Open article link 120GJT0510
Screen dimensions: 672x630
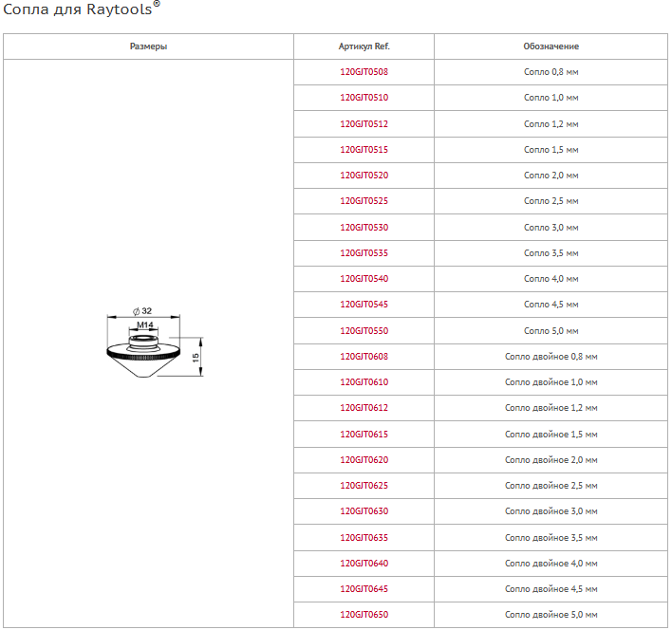click(x=364, y=98)
